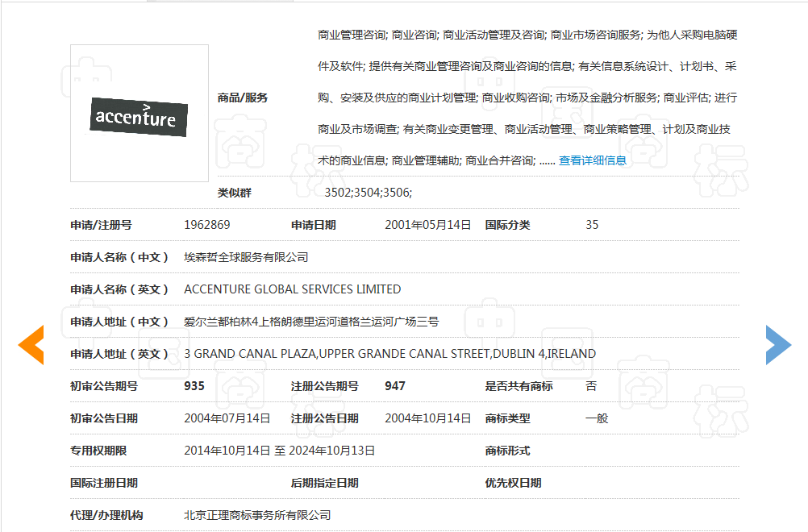Select international class value 35

point(592,225)
